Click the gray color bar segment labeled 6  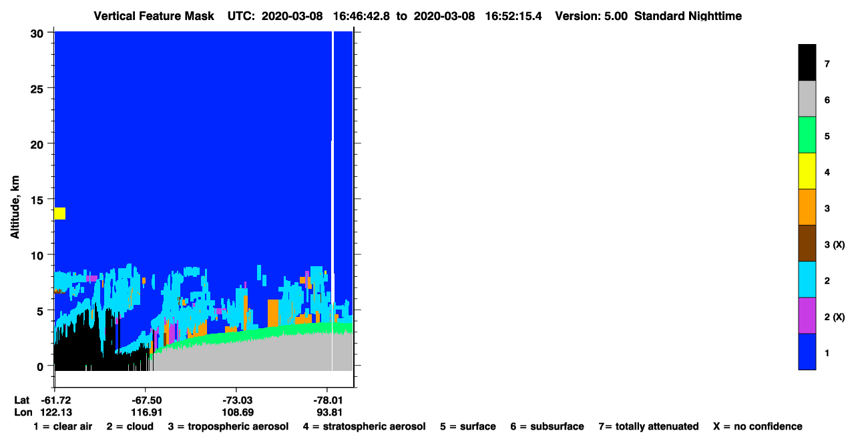807,99
